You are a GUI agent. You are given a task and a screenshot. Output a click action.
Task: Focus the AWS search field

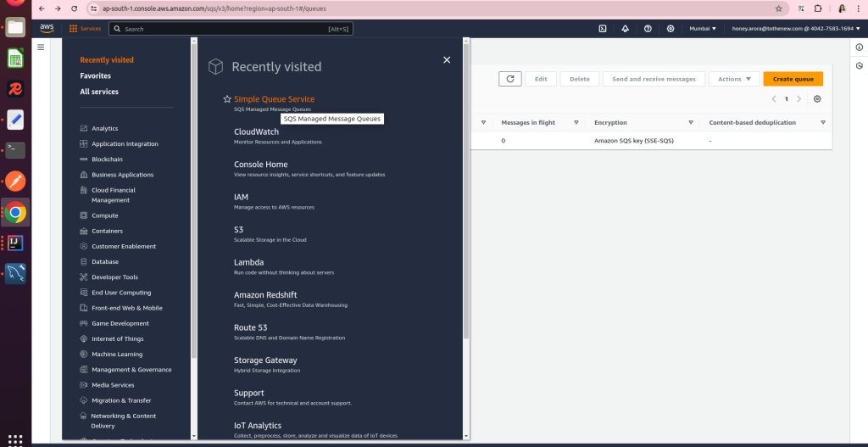(231, 29)
